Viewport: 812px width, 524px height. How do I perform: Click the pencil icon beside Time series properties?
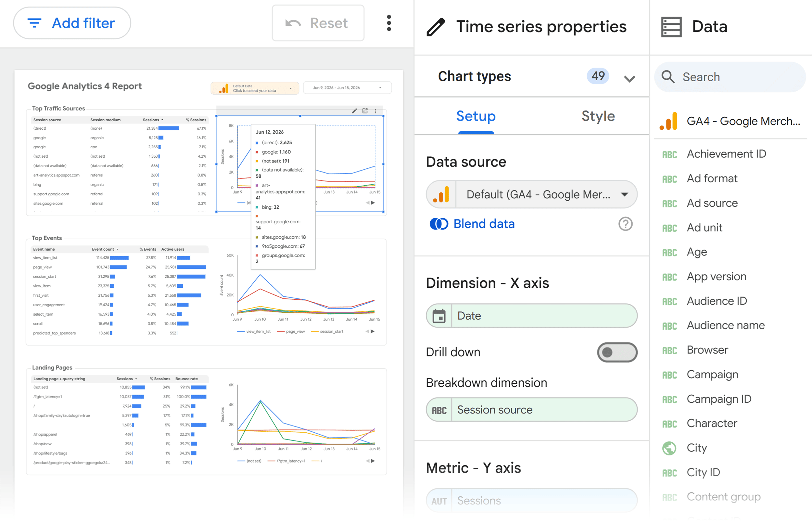pos(436,27)
